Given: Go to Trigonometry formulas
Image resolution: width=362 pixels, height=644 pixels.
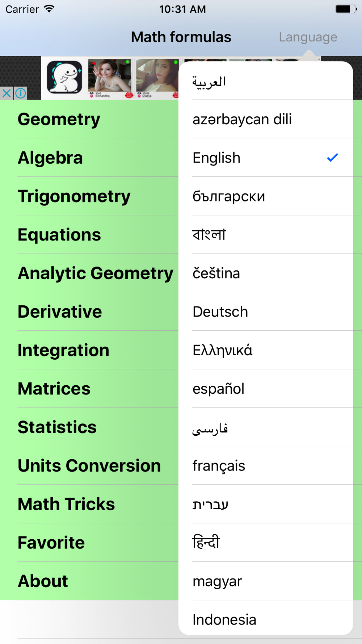Looking at the screenshot, I should click(x=89, y=196).
